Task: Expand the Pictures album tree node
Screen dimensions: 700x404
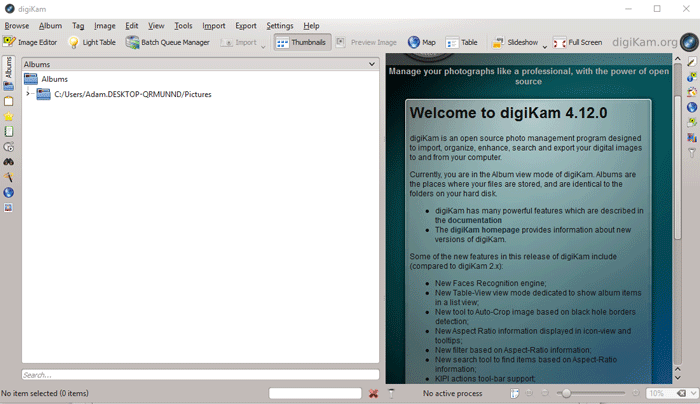Action: pos(28,94)
